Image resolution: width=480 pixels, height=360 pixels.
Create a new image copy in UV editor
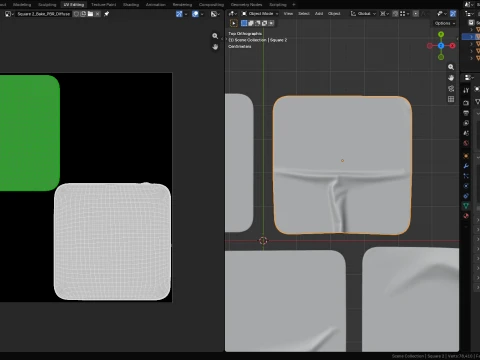(x=83, y=14)
